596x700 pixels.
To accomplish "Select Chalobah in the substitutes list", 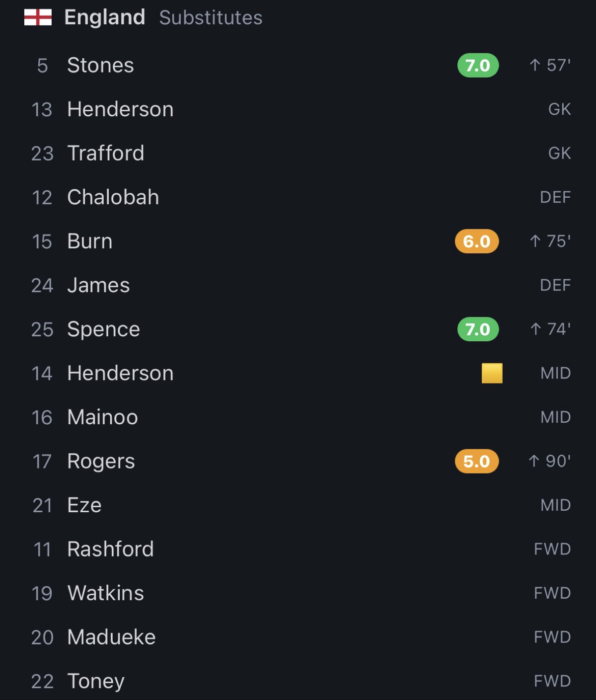I will [298, 197].
